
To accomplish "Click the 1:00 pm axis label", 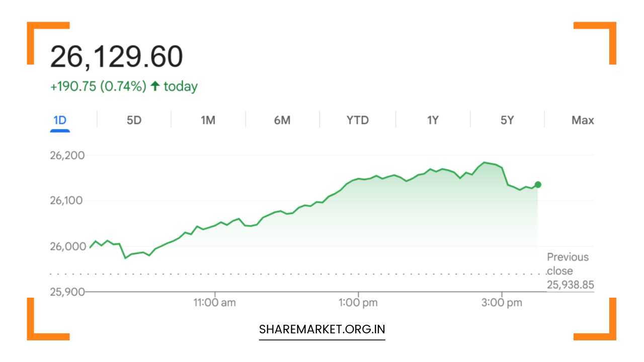I will 359,303.
